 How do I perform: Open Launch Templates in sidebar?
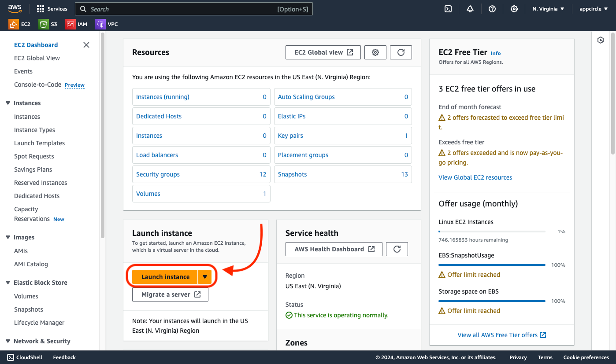click(x=39, y=143)
